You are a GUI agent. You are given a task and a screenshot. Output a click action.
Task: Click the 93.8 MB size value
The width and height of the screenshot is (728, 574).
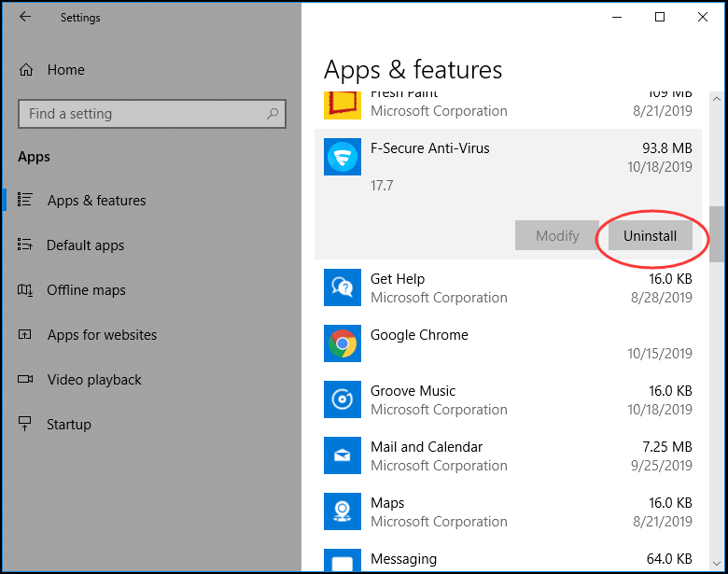pyautogui.click(x=667, y=148)
